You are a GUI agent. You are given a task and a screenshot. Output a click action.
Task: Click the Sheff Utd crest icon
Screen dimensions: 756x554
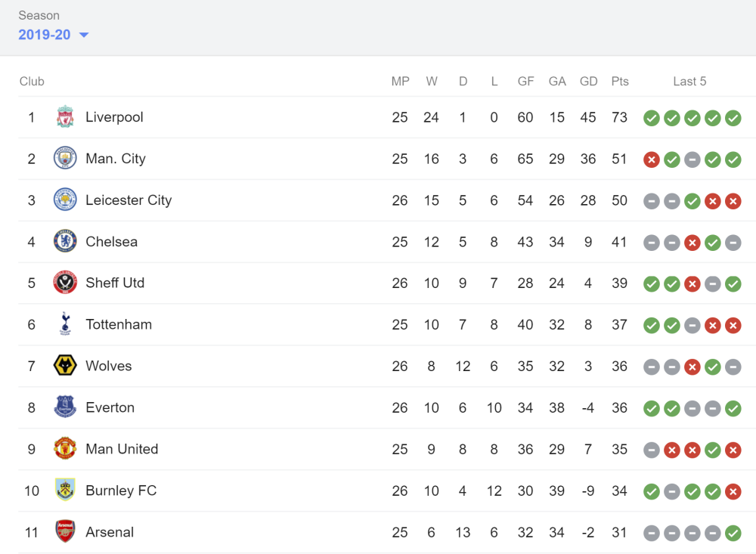click(65, 283)
